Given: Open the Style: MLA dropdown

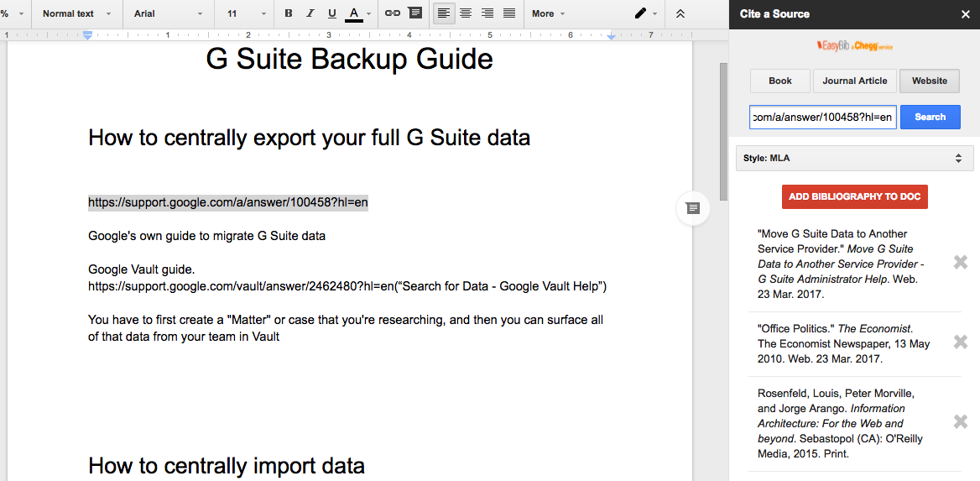Looking at the screenshot, I should 854,159.
